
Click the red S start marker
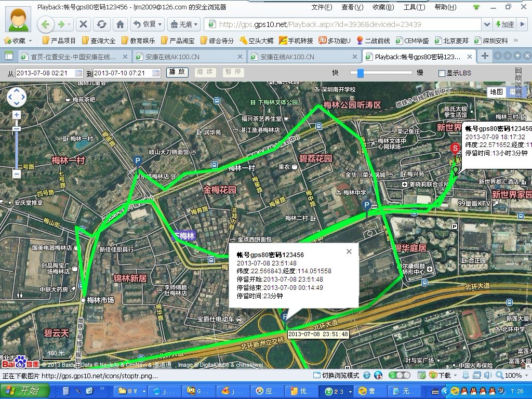point(455,149)
